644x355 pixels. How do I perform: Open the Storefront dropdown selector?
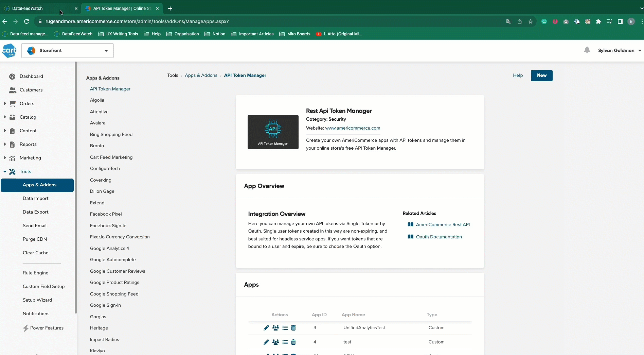(x=67, y=51)
